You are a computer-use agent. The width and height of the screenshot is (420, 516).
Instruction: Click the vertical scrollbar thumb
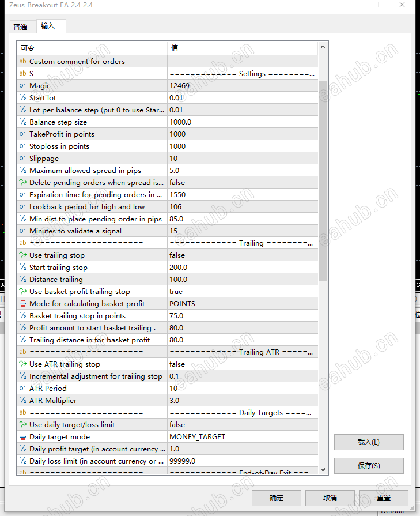point(323,181)
